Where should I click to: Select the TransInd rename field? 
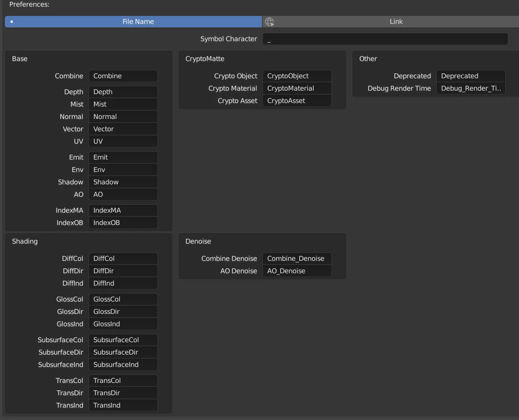coord(123,405)
